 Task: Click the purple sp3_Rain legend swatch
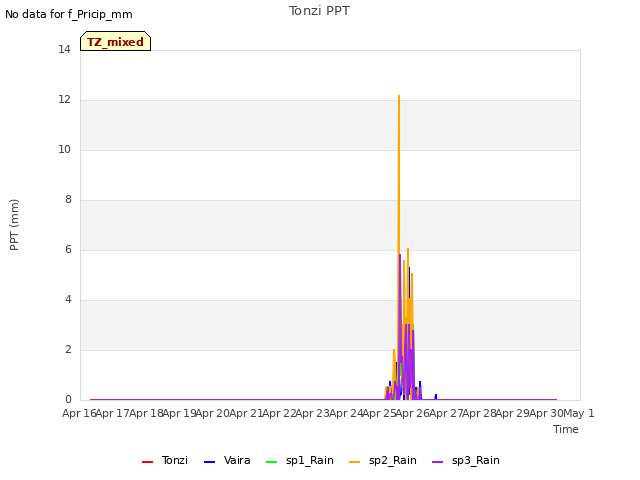(x=438, y=462)
